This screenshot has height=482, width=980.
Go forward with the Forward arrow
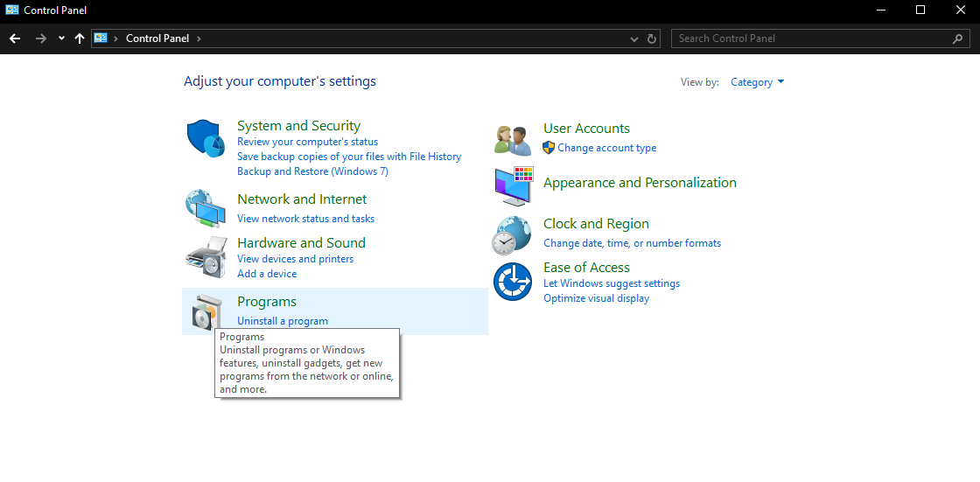(41, 38)
